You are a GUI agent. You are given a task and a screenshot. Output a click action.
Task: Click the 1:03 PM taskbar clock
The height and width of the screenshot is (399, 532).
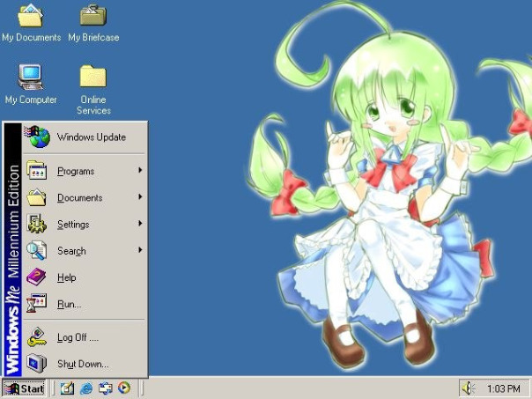pos(504,388)
